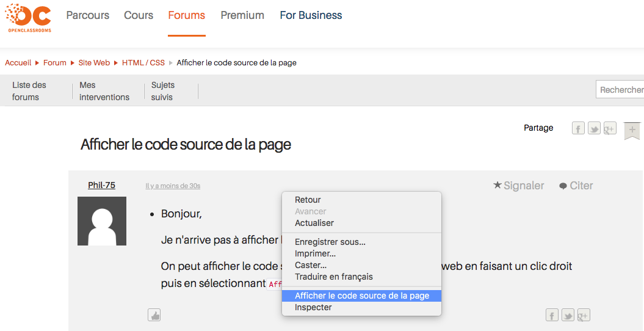Screen dimensions: 644x331
Task: Follow the HTML / CSS breadcrumb link
Action: point(143,63)
